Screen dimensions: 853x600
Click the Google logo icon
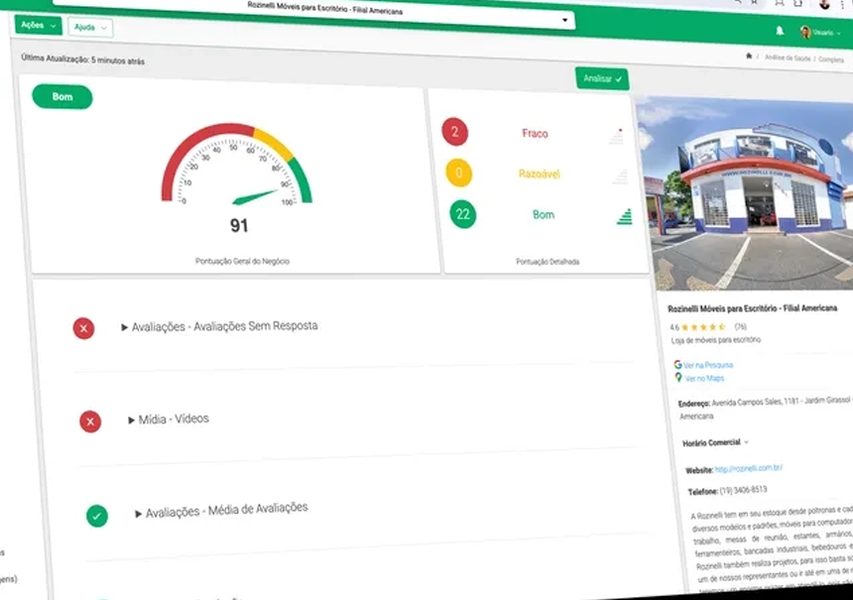click(677, 364)
